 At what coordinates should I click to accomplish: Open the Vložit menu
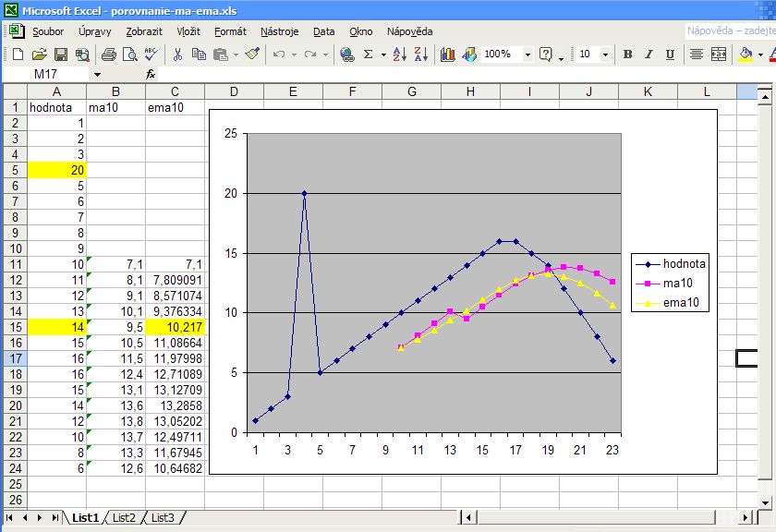[188, 31]
